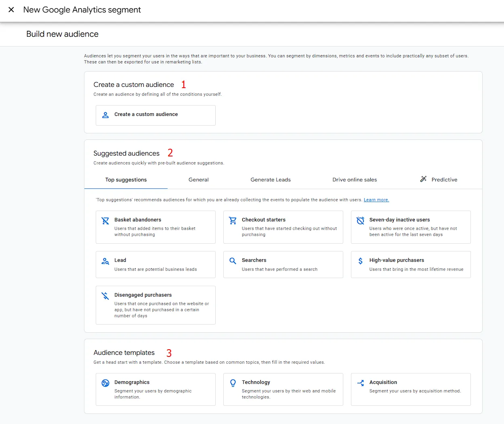
Task: Click the Disengaged purchasers icon
Action: 105,296
